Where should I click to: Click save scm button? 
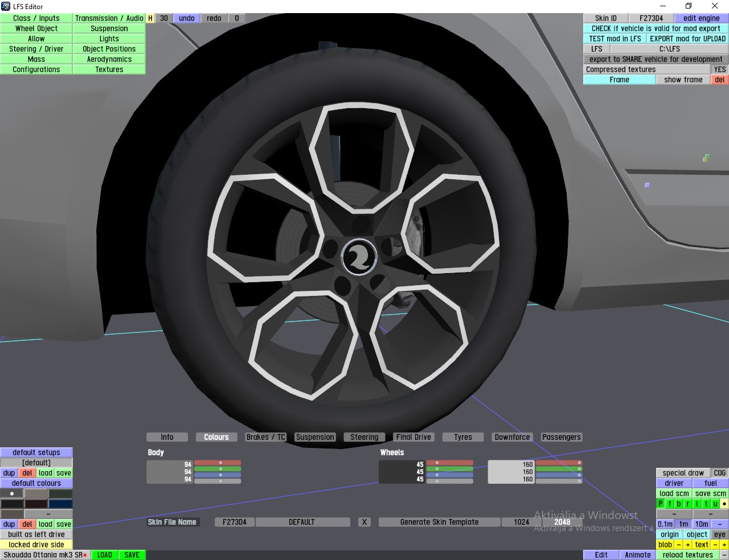click(x=711, y=493)
